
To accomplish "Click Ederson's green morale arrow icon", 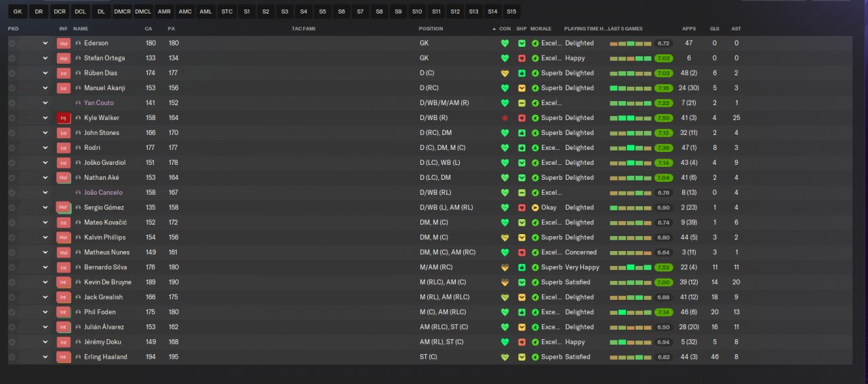I will 535,43.
